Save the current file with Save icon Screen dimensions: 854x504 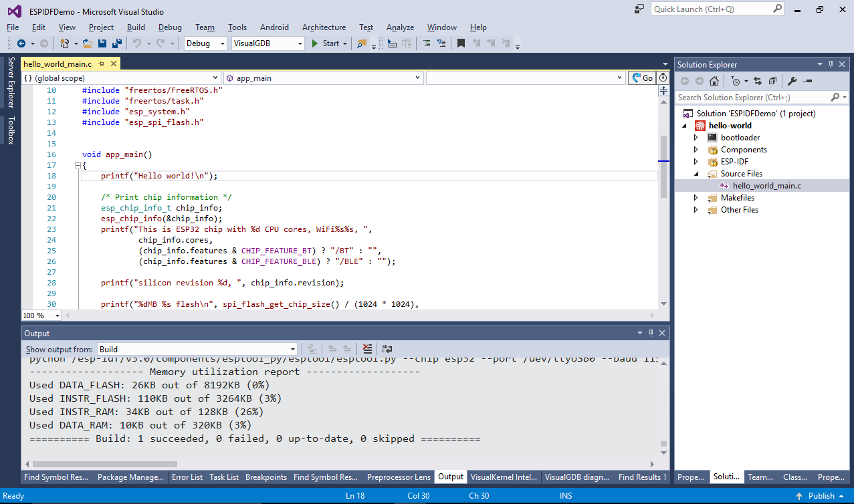point(103,43)
